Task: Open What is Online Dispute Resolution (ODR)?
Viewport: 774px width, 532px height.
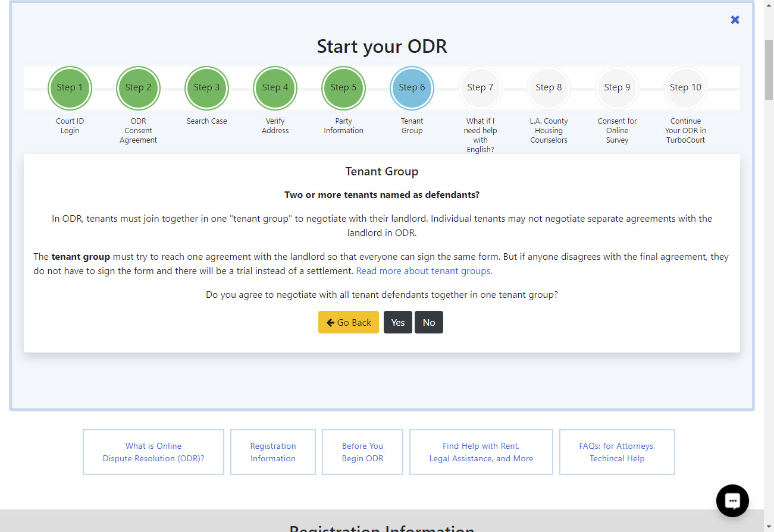Action: 153,452
